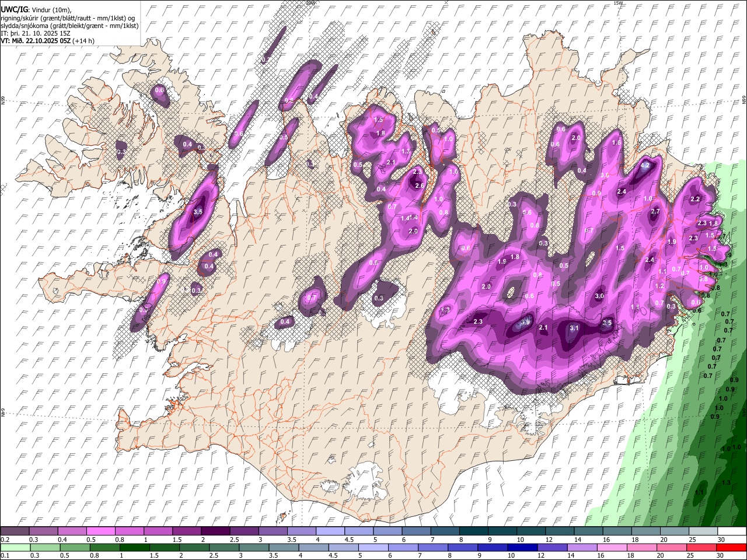
Task: Click the '2.6' precipitation value on the map
Action: pos(419,186)
